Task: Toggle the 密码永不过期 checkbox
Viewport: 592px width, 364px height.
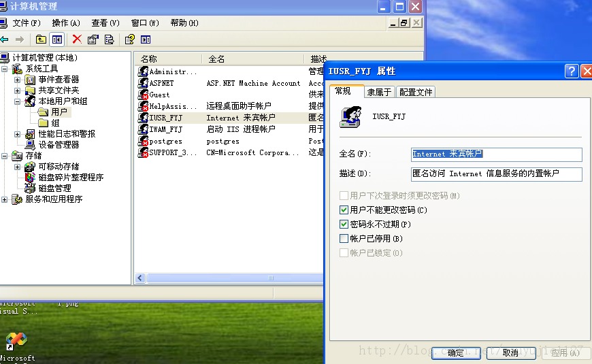Action: (344, 225)
